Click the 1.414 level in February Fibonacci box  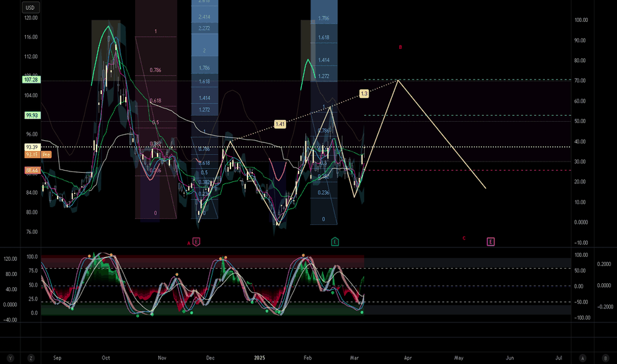point(324,60)
